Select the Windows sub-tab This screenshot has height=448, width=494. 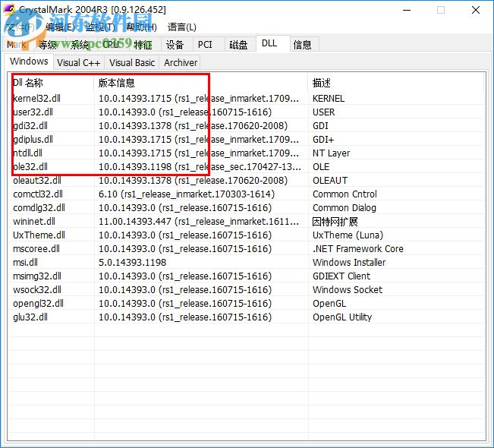pyautogui.click(x=29, y=62)
